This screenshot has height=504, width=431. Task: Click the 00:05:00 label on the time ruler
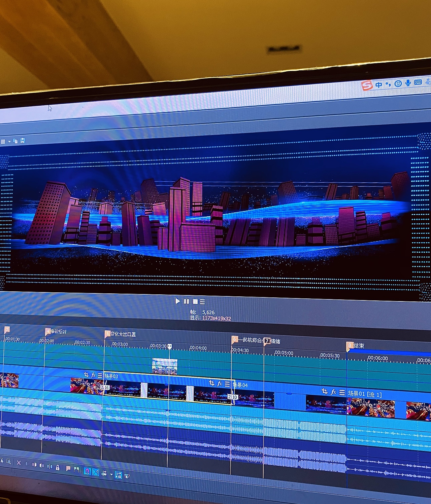[x=284, y=353]
